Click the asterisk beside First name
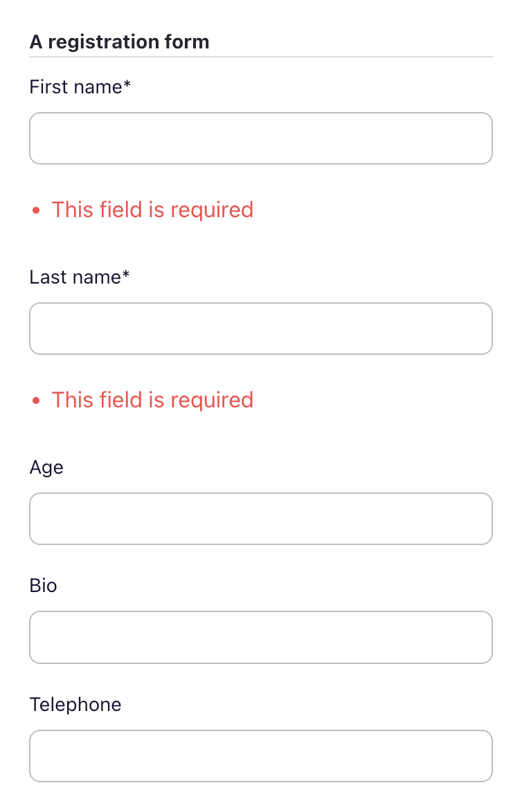Viewport: 522px width, 812px height. (x=127, y=84)
